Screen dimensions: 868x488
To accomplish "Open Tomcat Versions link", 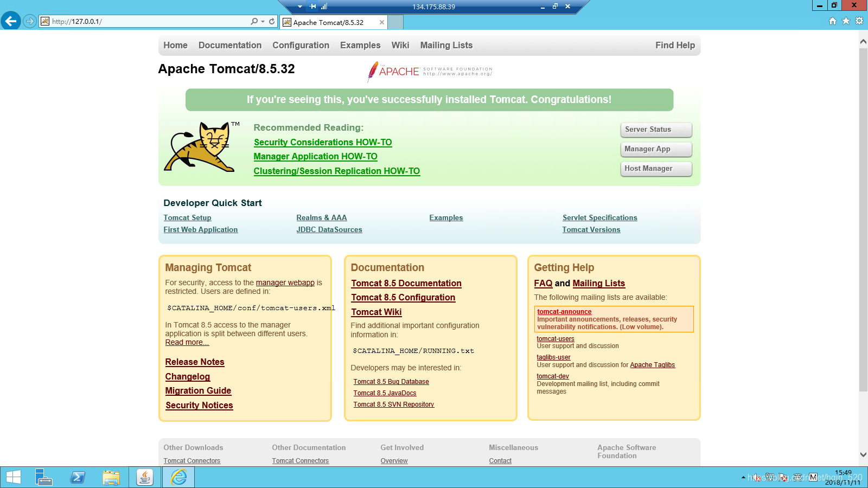I will [x=591, y=230].
